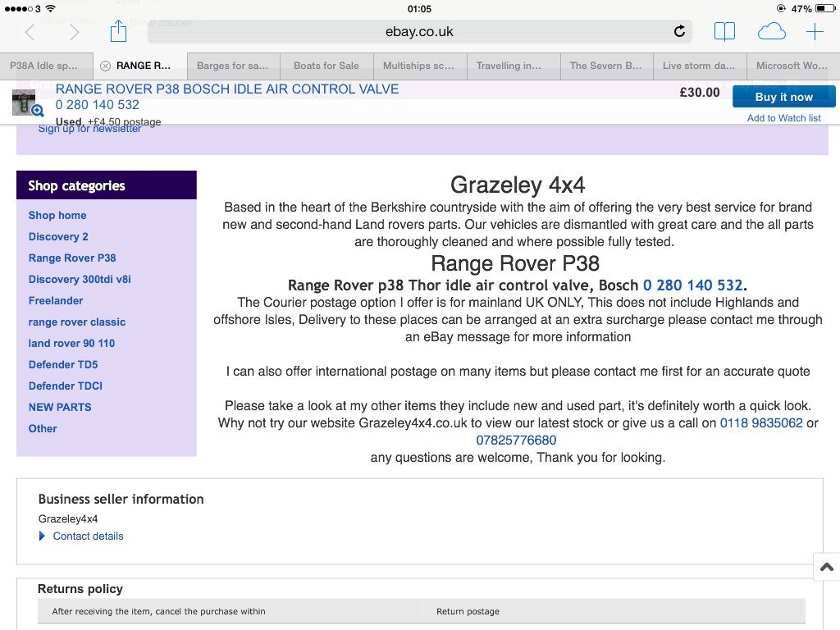
Task: Tap the 01:05 clock in status bar
Action: (419, 8)
